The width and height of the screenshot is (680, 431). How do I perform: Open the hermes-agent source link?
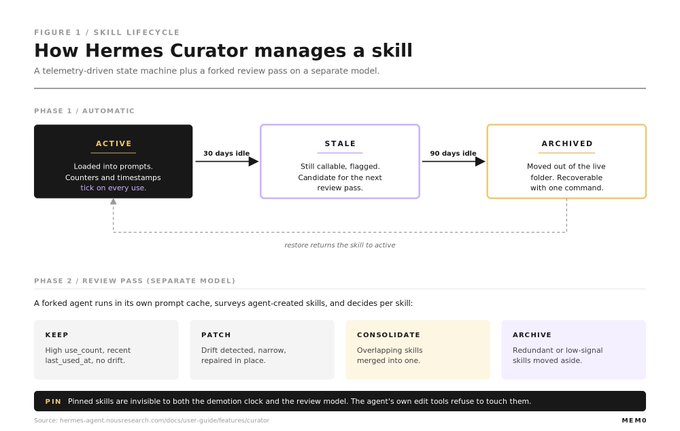[x=152, y=420]
